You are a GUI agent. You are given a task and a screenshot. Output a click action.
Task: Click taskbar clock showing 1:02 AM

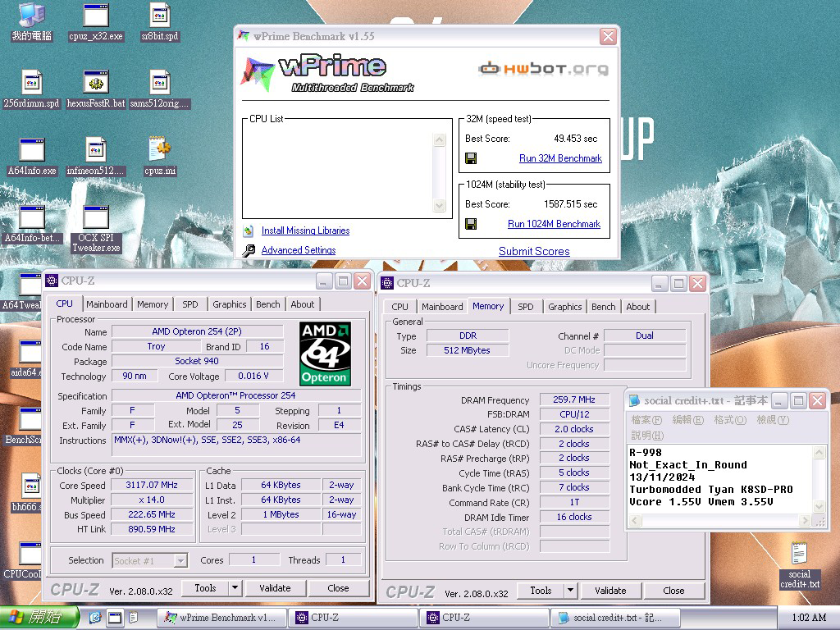tap(809, 618)
